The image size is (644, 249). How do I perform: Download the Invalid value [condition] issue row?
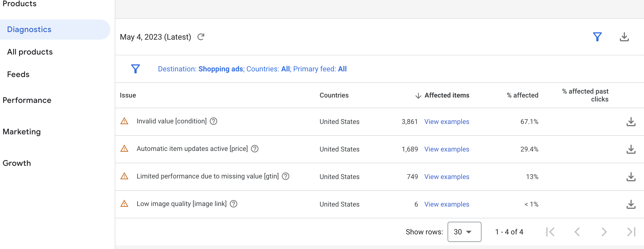[x=631, y=122]
